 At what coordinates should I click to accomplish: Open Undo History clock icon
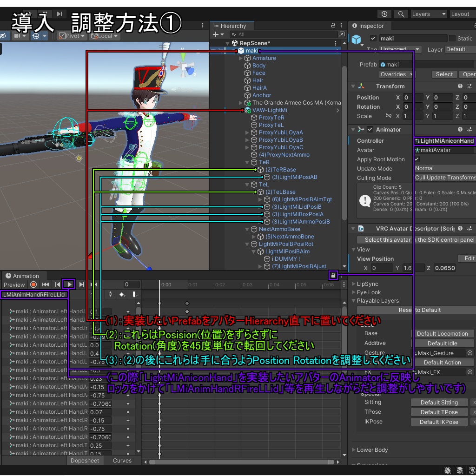tap(384, 14)
